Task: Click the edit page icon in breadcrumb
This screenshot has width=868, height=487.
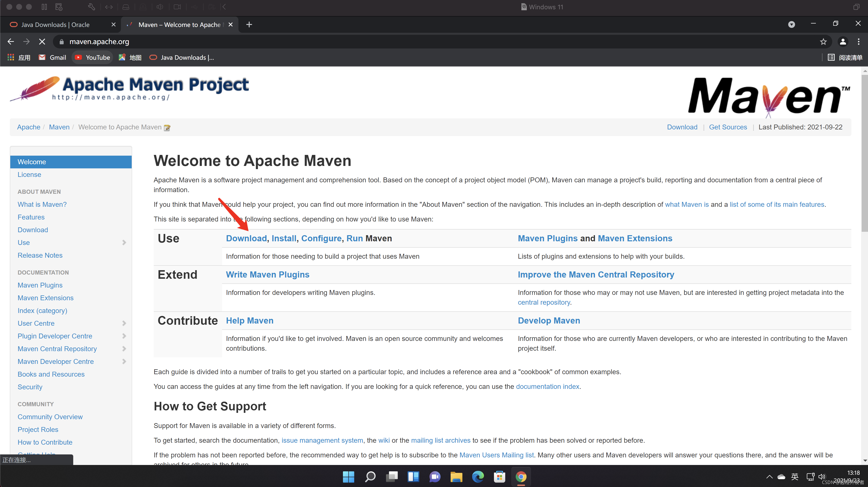Action: [167, 128]
